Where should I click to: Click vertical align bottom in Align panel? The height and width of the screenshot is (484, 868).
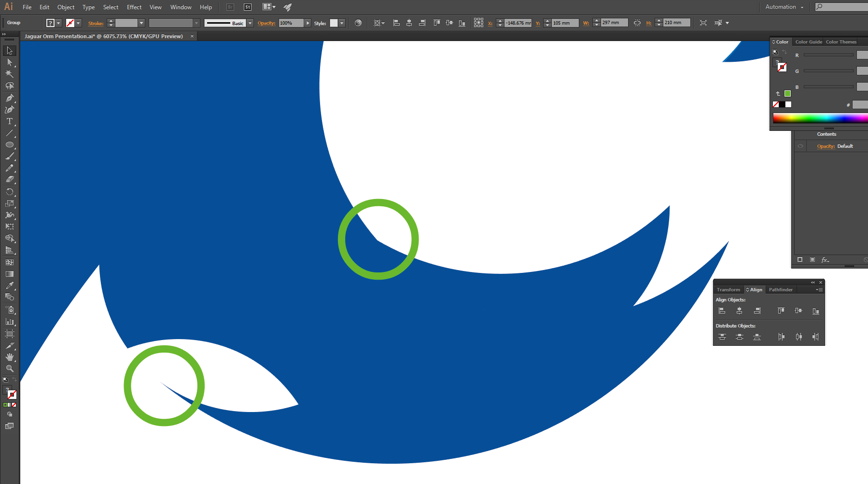pyautogui.click(x=816, y=311)
